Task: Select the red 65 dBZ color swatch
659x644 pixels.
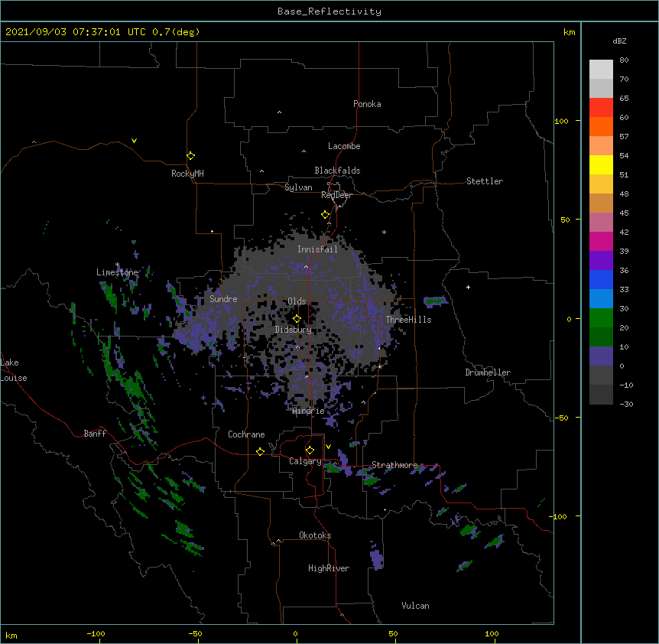Action: pos(601,107)
